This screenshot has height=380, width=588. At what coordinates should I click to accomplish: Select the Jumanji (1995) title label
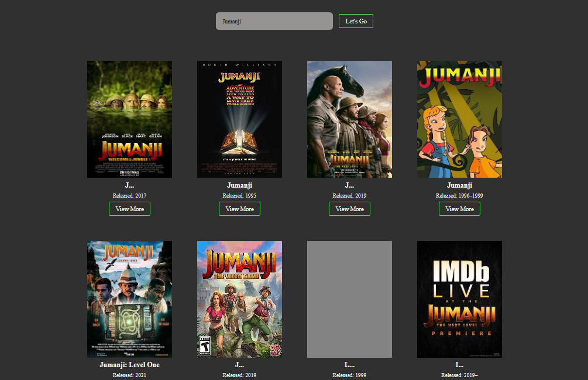coord(239,185)
